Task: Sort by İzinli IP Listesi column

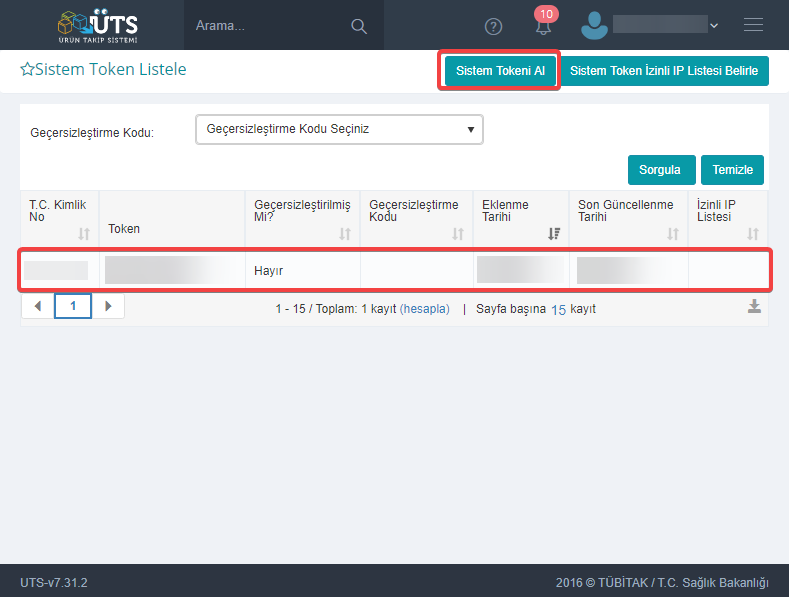Action: (x=753, y=234)
